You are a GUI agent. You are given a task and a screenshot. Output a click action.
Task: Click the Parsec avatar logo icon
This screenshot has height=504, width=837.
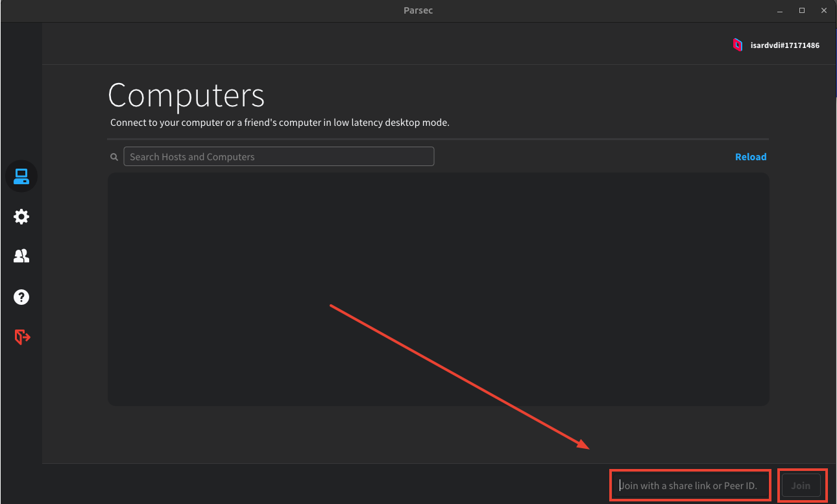737,45
